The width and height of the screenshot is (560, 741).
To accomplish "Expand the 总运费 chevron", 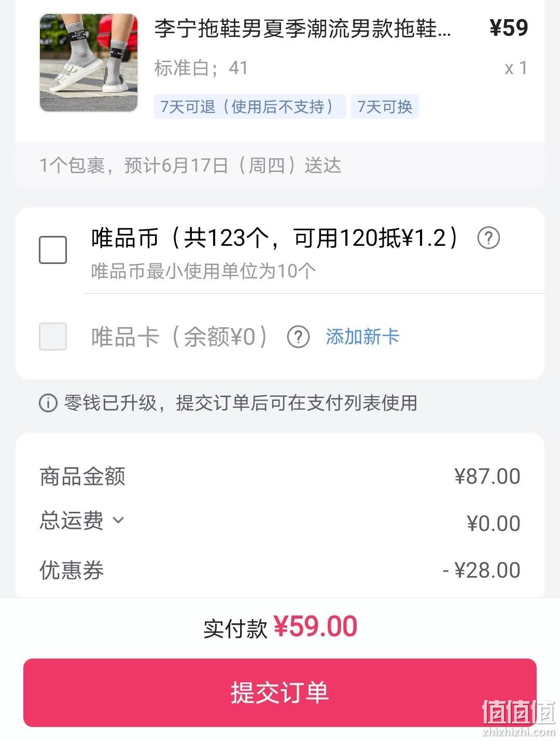I will (x=118, y=520).
